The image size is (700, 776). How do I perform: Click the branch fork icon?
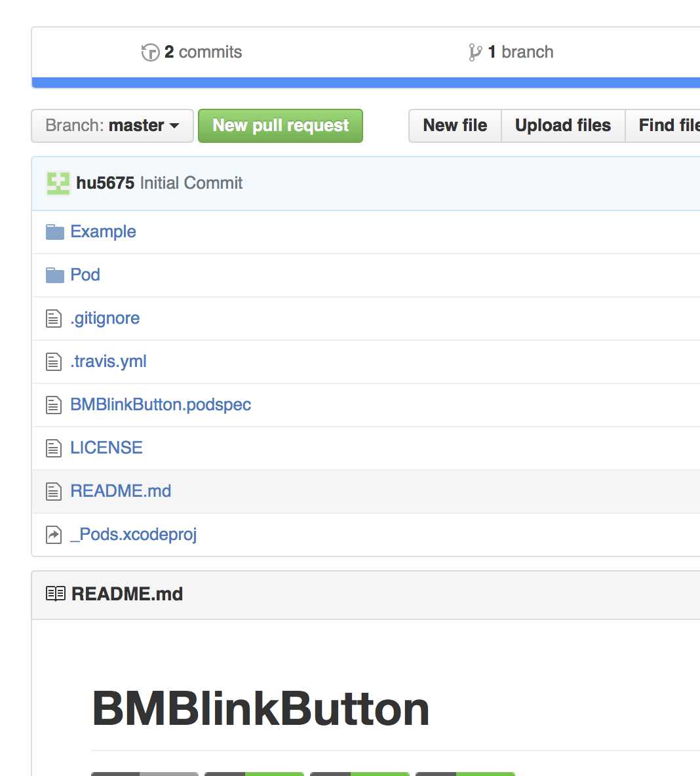[x=475, y=52]
